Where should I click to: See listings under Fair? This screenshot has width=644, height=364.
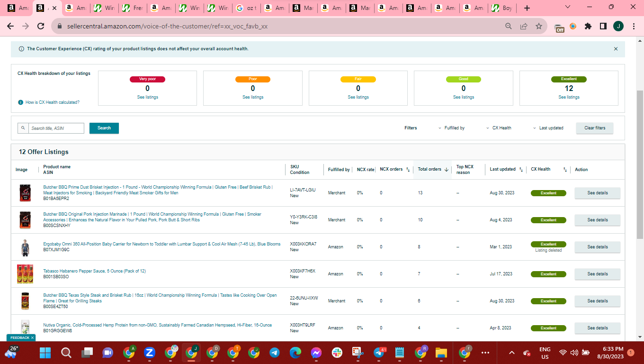point(358,97)
